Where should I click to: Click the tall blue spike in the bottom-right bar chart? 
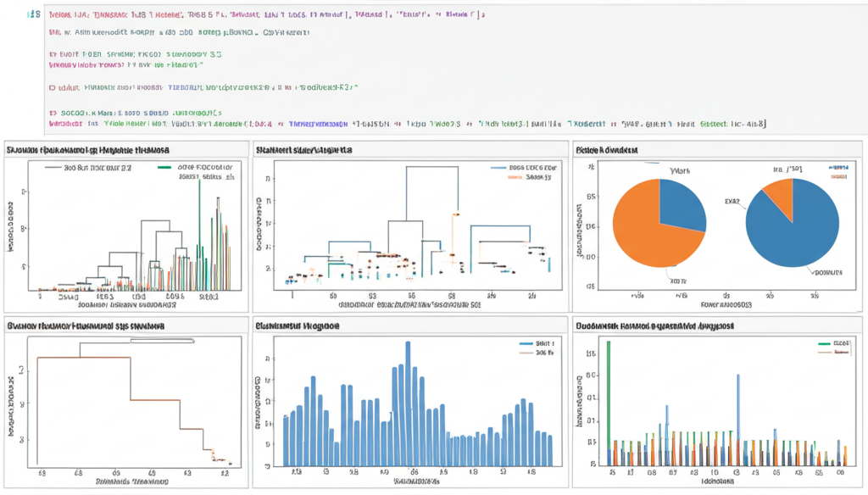pyautogui.click(x=737, y=415)
